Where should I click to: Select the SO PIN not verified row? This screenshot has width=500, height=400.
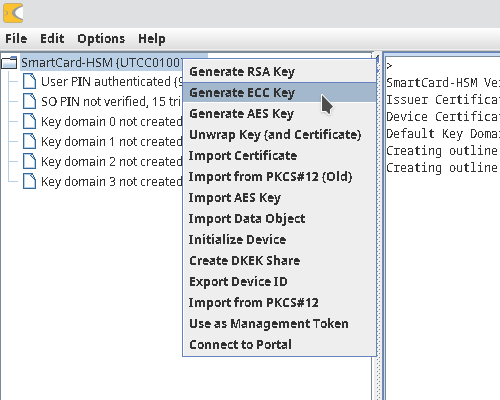pos(112,101)
